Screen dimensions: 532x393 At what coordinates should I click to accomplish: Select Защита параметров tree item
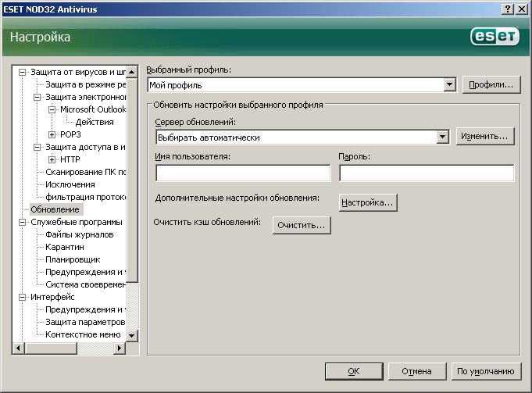[x=85, y=322]
